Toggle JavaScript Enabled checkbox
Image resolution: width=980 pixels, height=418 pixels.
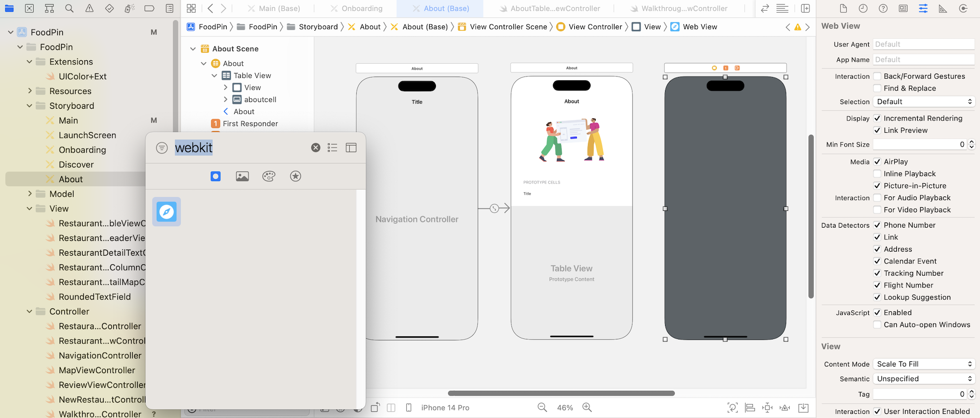coord(877,313)
